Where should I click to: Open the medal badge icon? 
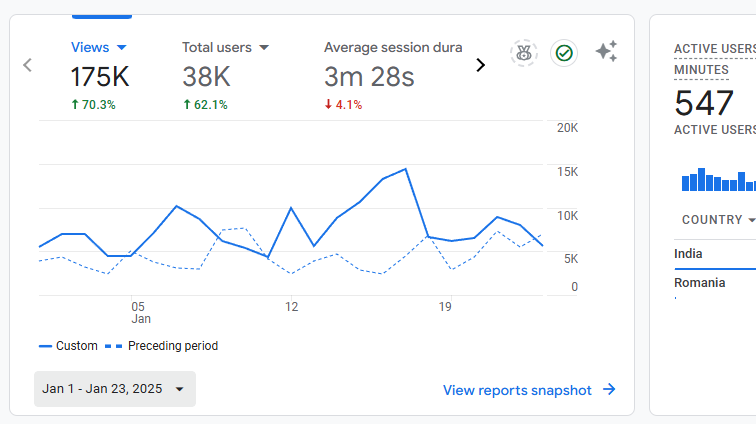tap(524, 53)
